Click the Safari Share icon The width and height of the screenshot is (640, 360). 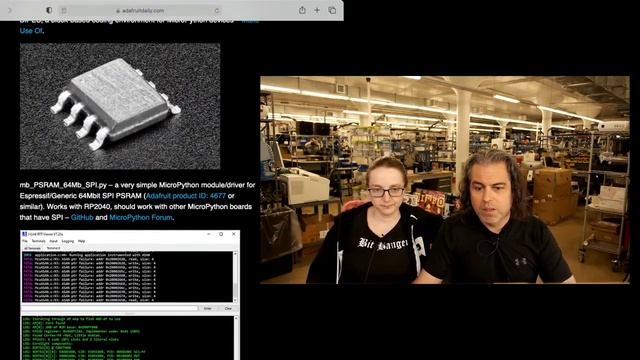pos(302,10)
